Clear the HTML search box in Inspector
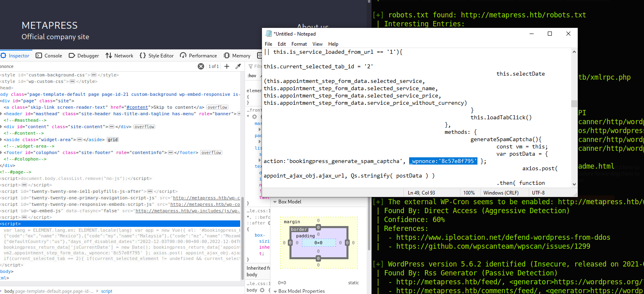 (201, 66)
